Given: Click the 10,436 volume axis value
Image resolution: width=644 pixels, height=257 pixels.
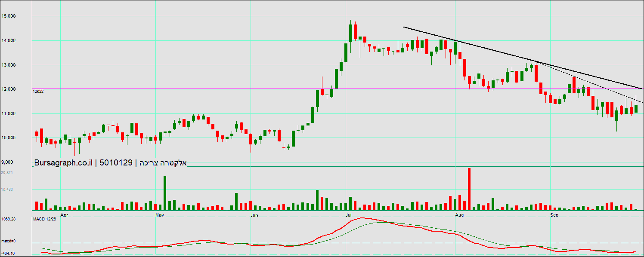Looking at the screenshot, I should [x=7, y=190].
